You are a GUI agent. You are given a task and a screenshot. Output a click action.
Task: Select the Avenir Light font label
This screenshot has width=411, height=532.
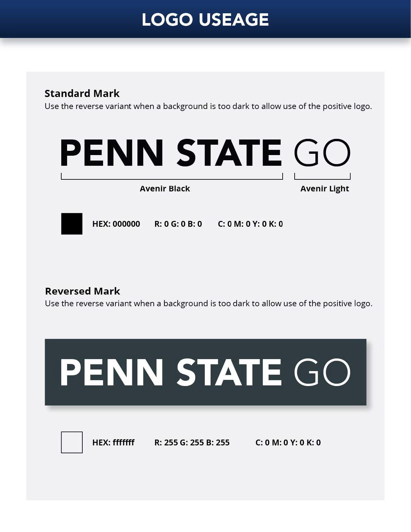[x=324, y=189]
